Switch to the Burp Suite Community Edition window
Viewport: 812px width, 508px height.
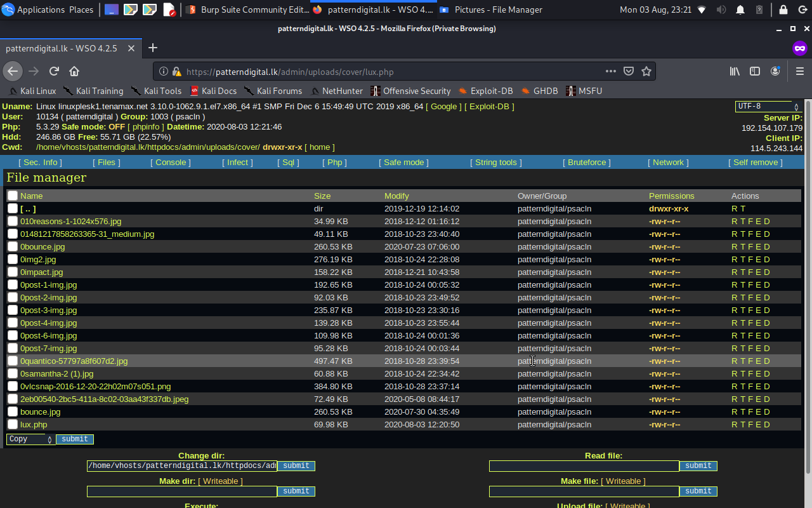[247, 10]
